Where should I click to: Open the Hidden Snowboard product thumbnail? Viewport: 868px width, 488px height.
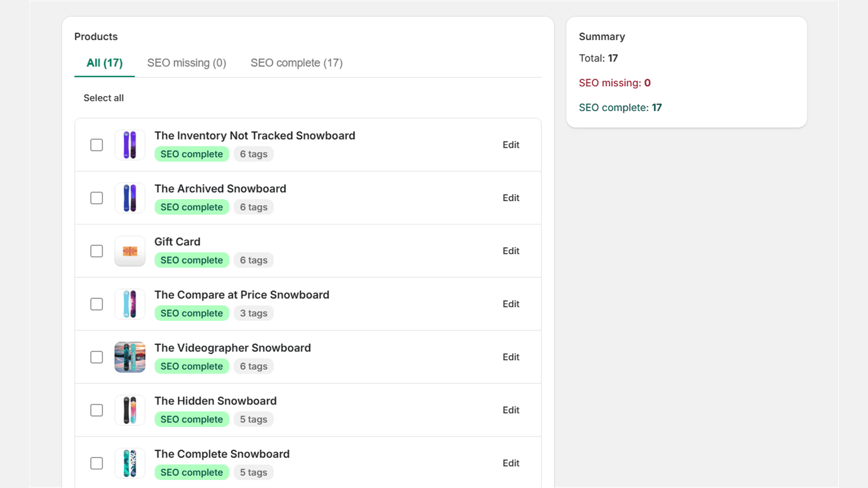(x=130, y=410)
